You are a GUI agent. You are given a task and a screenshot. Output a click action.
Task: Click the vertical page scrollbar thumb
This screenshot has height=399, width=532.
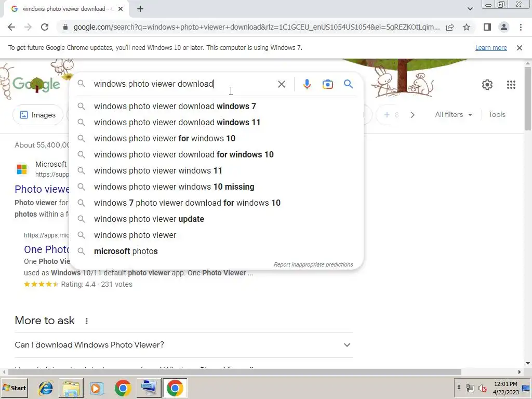[x=528, y=98]
